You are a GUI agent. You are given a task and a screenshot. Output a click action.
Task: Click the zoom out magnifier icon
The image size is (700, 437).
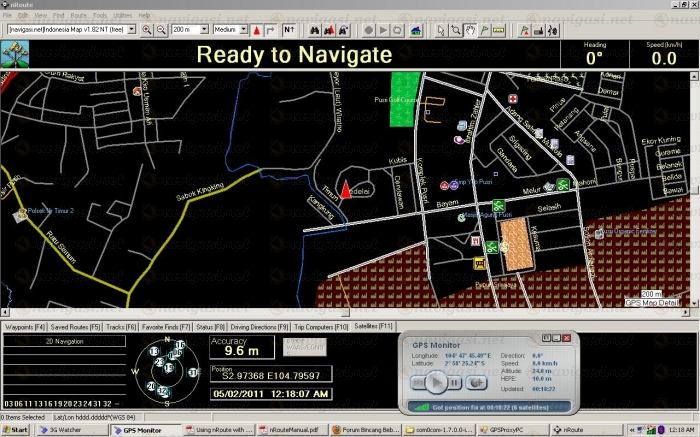click(x=162, y=30)
